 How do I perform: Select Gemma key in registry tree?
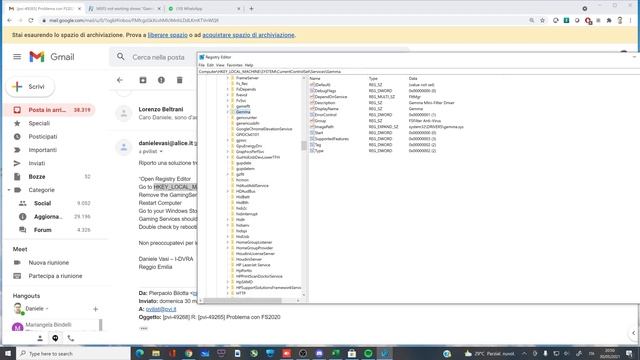click(243, 112)
